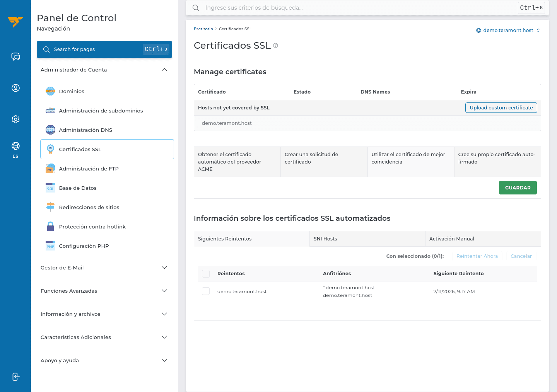Click the orange logo at top of sidebar

[x=15, y=22]
